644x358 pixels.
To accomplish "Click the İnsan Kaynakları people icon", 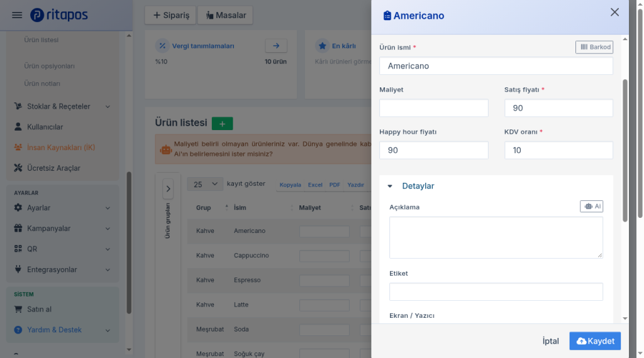I will coord(18,147).
